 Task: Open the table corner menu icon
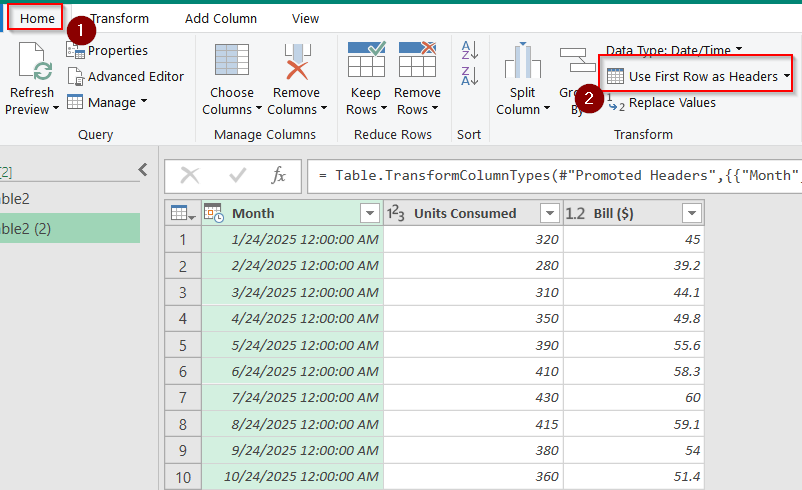tap(183, 213)
